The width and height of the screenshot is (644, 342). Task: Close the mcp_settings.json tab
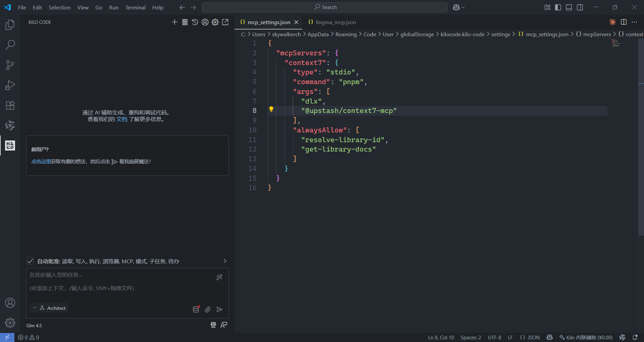pyautogui.click(x=296, y=22)
